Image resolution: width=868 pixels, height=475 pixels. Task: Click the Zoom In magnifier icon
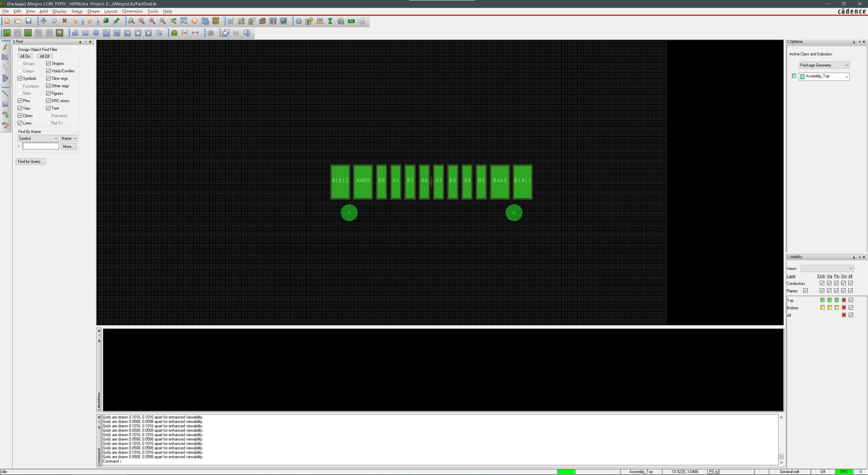tap(152, 21)
